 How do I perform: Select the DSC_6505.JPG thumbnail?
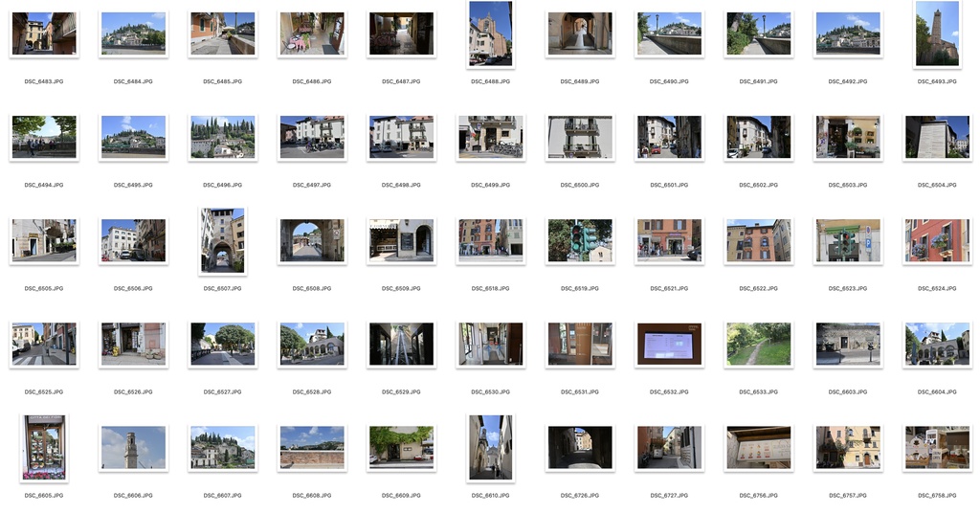coord(44,240)
